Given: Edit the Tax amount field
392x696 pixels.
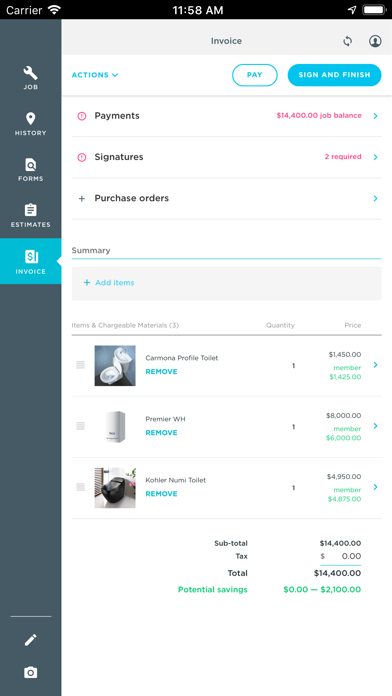Looking at the screenshot, I should pyautogui.click(x=341, y=556).
